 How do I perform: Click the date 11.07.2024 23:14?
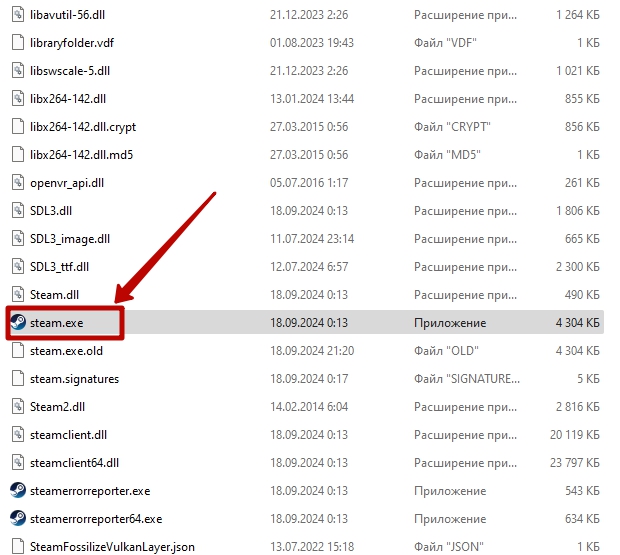point(312,239)
